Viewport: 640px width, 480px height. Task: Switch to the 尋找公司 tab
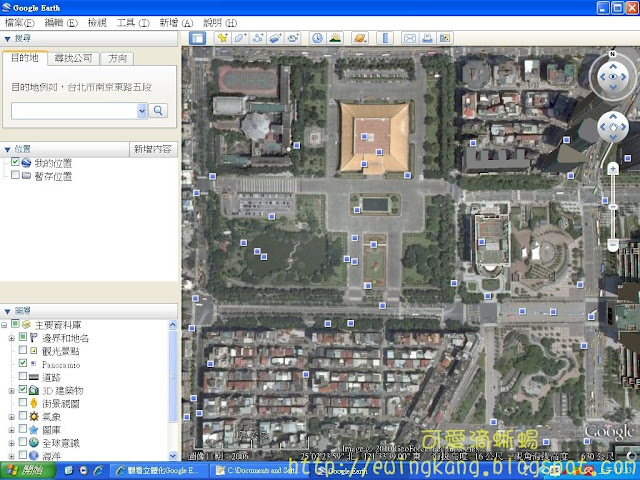[73, 58]
